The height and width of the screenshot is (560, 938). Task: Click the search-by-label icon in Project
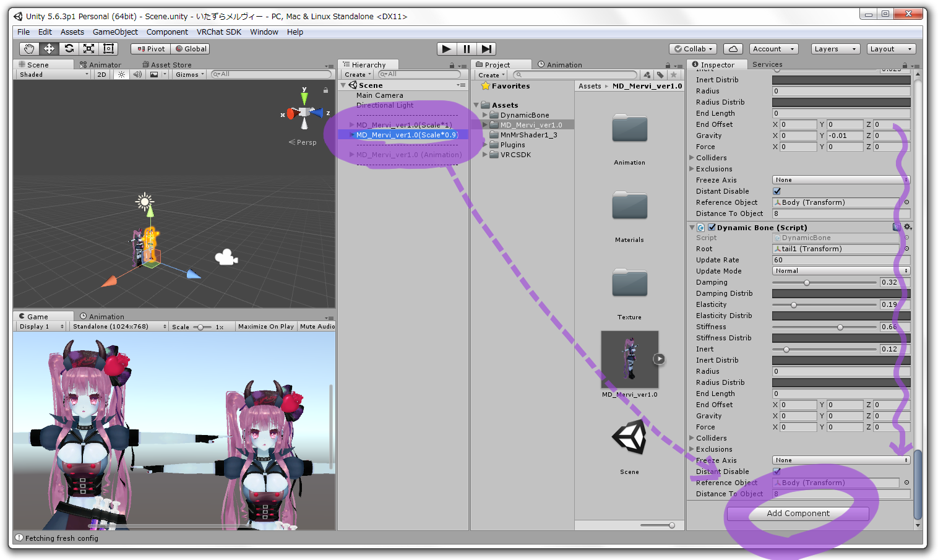point(660,75)
